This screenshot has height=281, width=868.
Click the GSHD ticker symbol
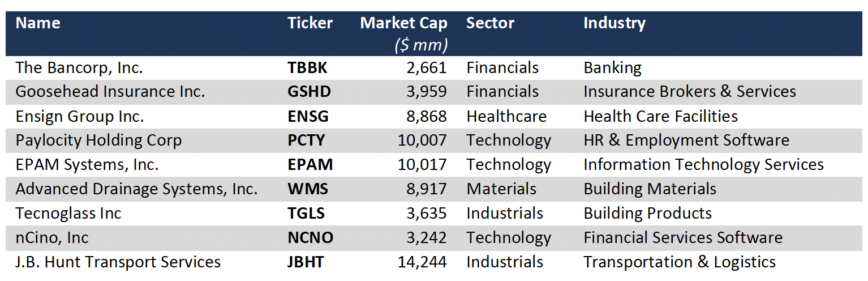309,92
